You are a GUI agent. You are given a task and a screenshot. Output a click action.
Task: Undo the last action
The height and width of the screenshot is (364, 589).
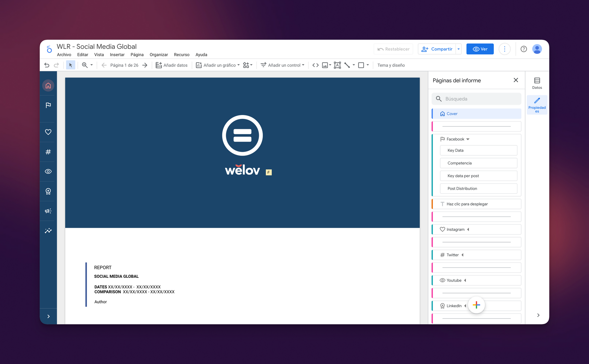pyautogui.click(x=47, y=65)
